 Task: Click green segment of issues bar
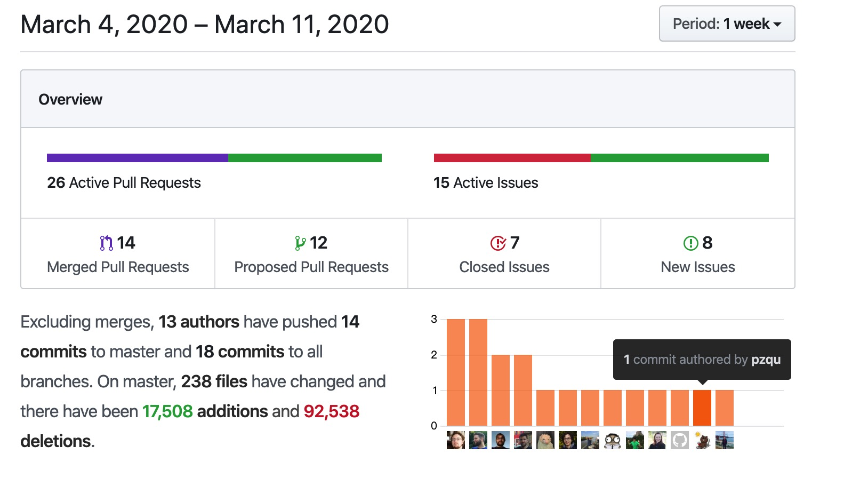[680, 158]
